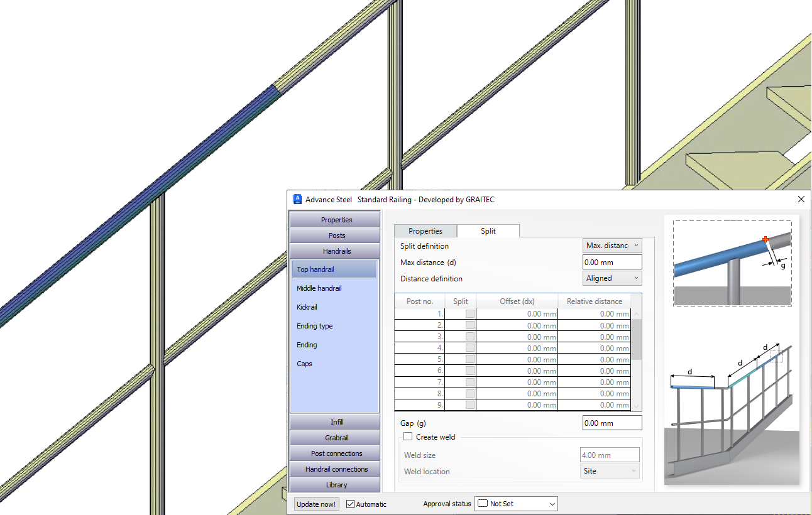812x515 pixels.
Task: Toggle the Split checkbox for post 7
Action: pyautogui.click(x=470, y=382)
